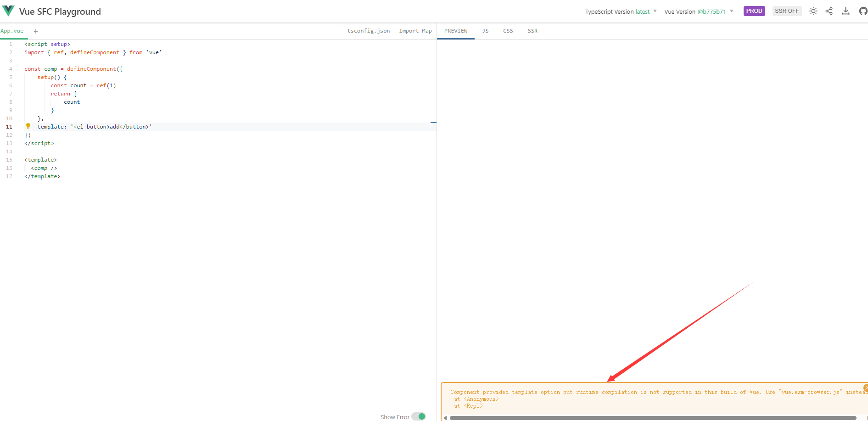The image size is (868, 421).
Task: Add a new file with plus icon
Action: (x=36, y=31)
